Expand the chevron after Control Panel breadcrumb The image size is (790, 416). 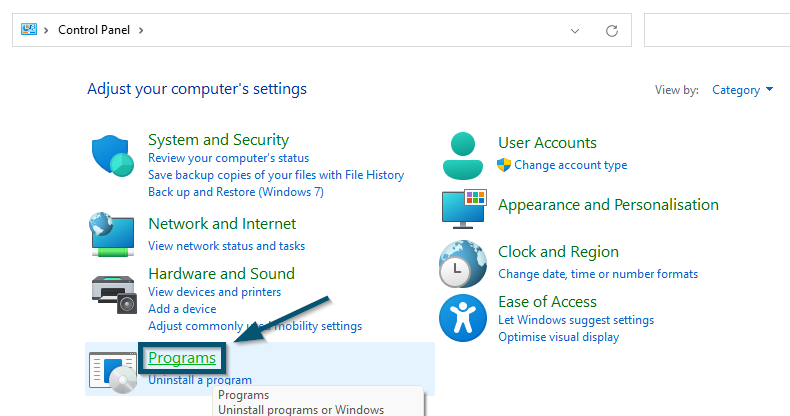pyautogui.click(x=141, y=30)
